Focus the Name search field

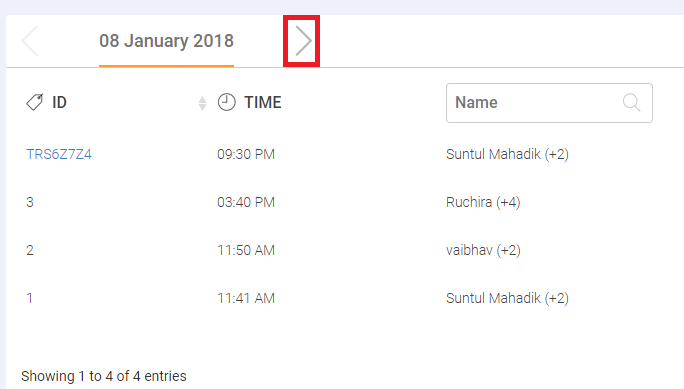549,103
